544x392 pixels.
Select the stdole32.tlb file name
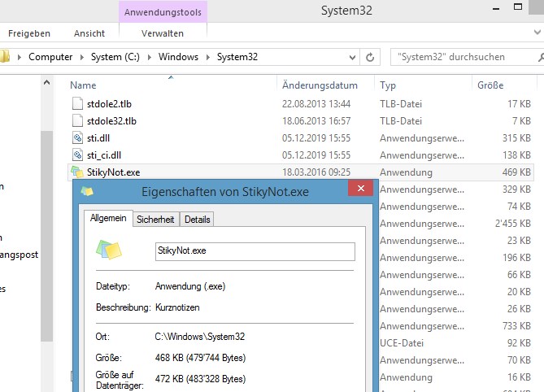pyautogui.click(x=111, y=120)
